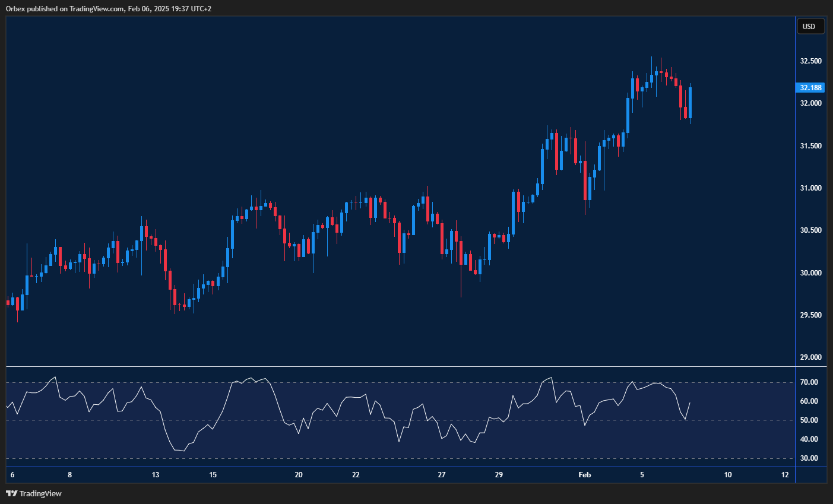
Task: Click the TradingView logo icon
Action: coord(10,493)
